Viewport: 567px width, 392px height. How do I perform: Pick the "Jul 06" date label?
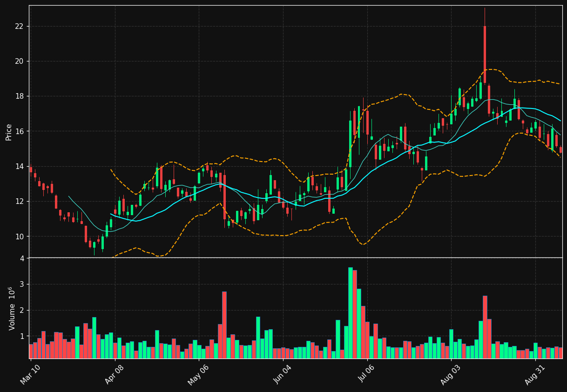[367, 374]
